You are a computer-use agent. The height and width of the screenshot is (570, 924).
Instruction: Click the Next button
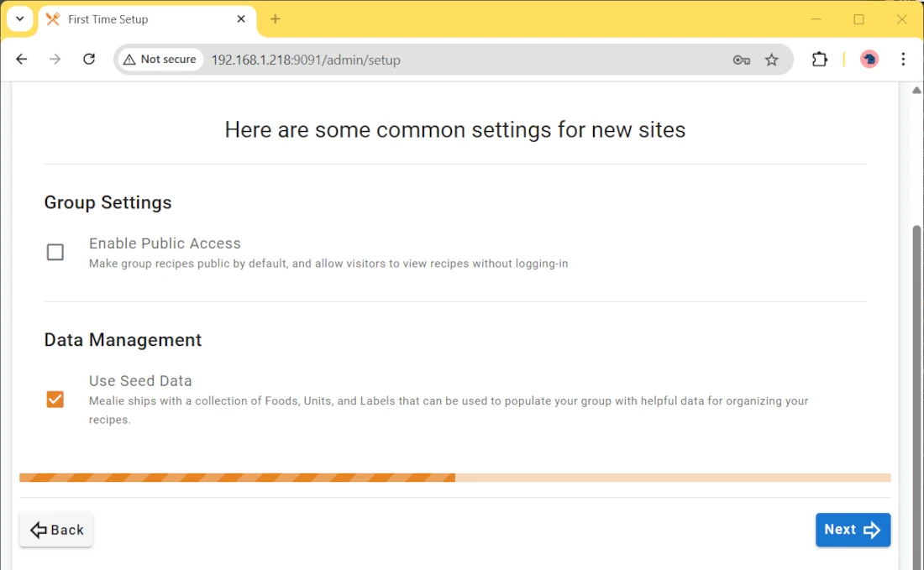coord(853,530)
